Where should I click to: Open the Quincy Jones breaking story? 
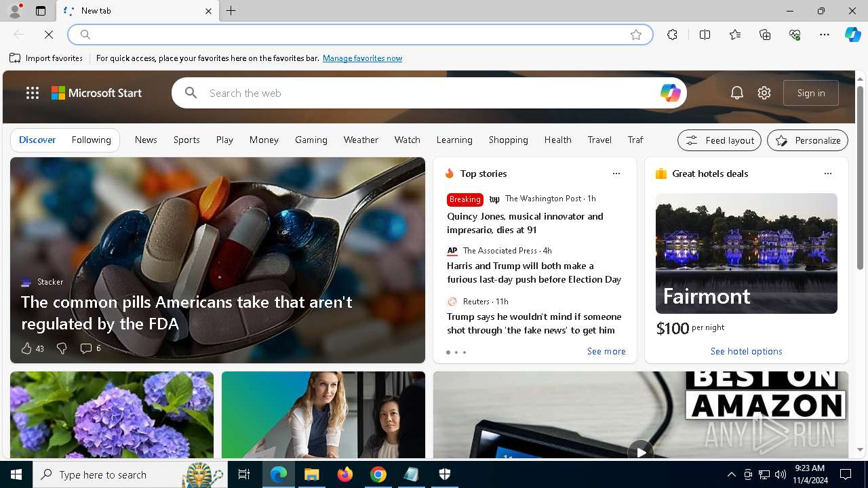click(525, 223)
